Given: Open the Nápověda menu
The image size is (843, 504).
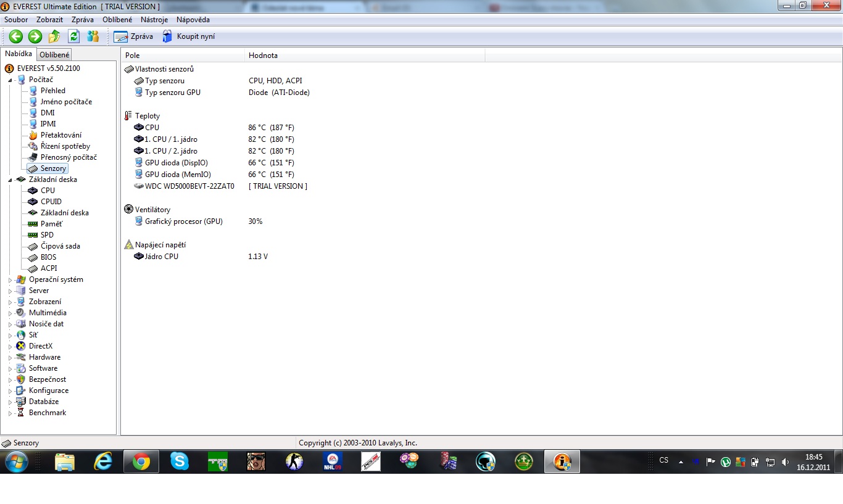Looking at the screenshot, I should 193,20.
